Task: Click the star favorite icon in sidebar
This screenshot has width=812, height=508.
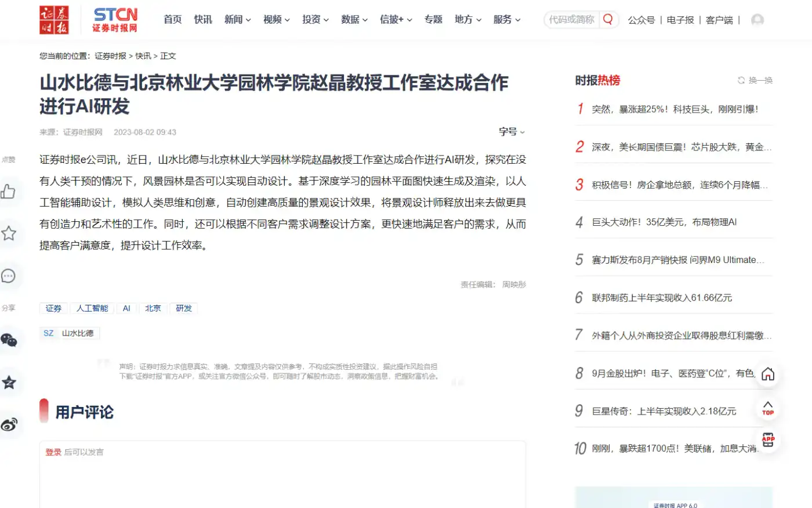Action: 8,233
